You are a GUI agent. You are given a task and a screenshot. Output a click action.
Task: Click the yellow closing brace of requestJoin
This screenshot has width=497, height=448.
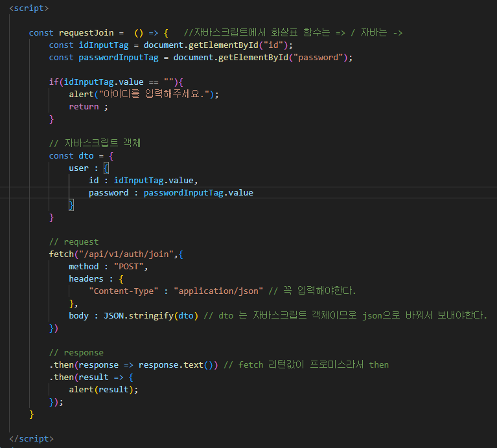click(31, 414)
